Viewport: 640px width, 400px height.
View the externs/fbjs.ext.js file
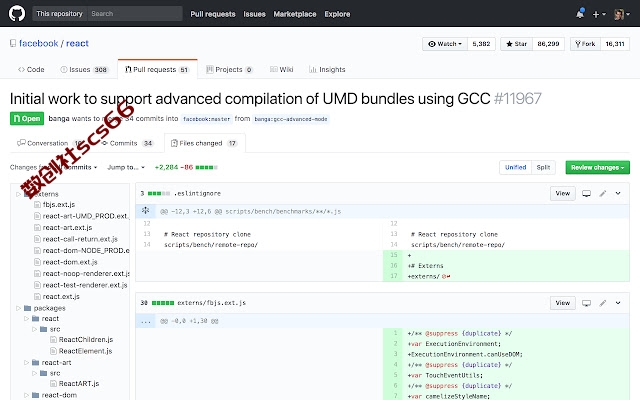tap(562, 303)
